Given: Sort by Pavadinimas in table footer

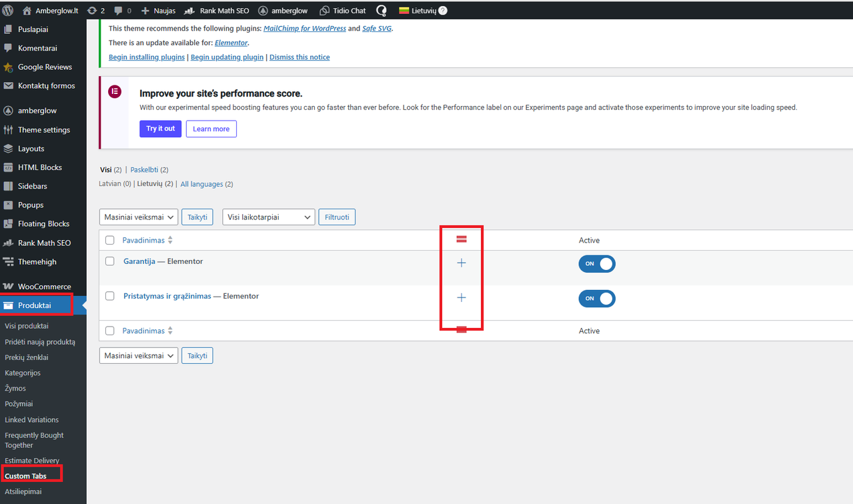Looking at the screenshot, I should click(x=147, y=331).
